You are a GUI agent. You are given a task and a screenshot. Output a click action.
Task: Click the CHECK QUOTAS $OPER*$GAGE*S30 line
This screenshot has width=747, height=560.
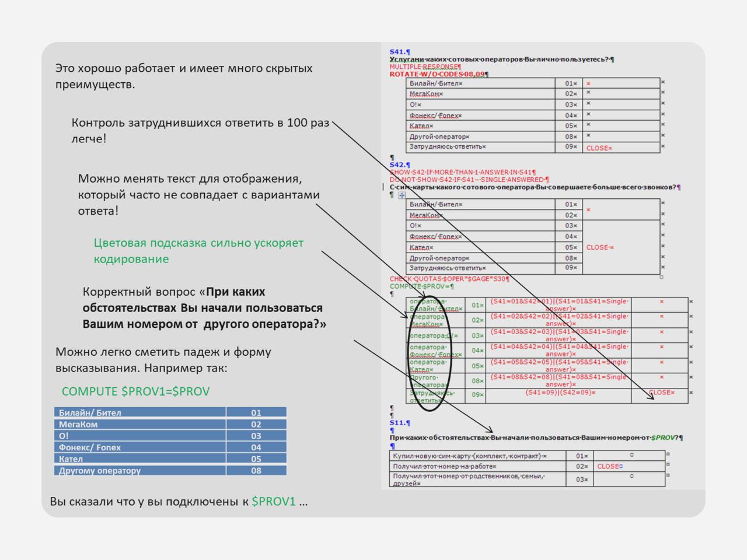pos(449,279)
